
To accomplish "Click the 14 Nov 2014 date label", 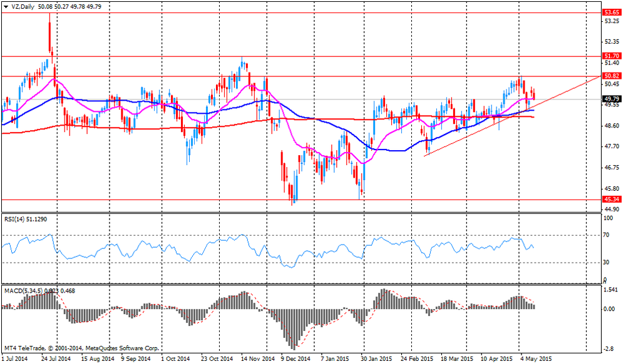I will pos(258,359).
